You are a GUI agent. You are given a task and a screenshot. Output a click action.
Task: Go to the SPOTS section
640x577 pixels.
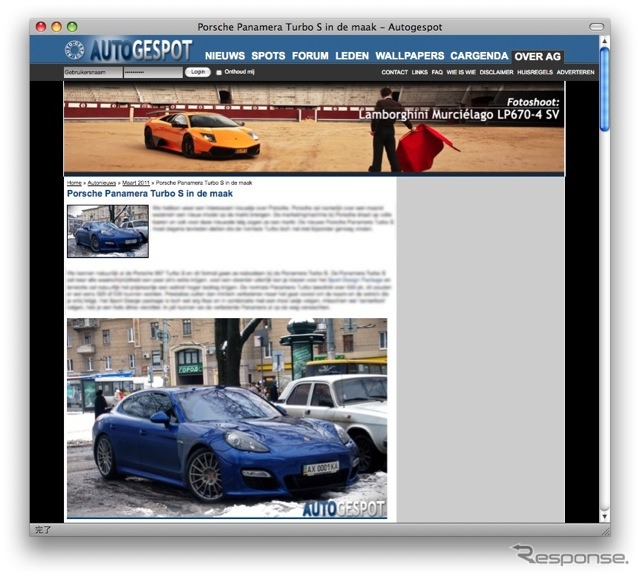[x=268, y=56]
